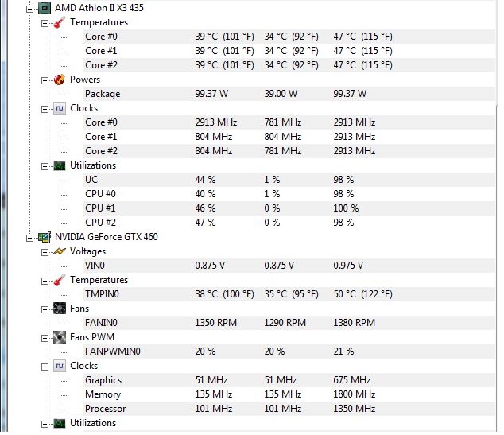Click the NVIDIA GeForce GTX 460 card icon
The width and height of the screenshot is (504, 435).
click(x=44, y=237)
